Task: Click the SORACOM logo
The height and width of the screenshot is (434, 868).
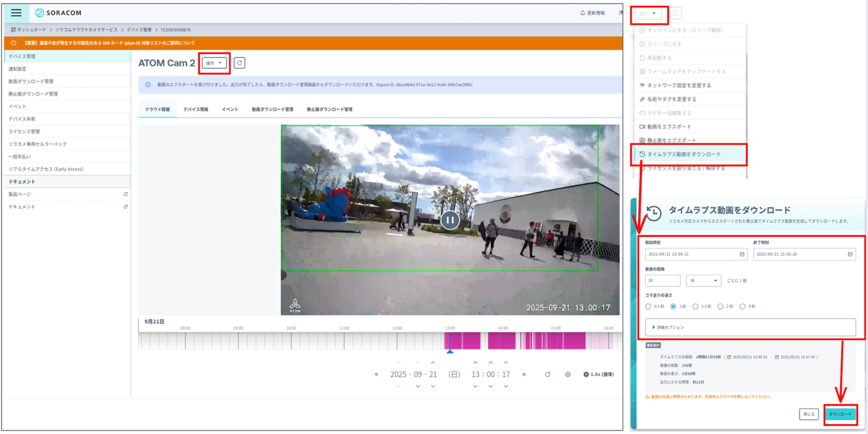Action: coord(58,13)
